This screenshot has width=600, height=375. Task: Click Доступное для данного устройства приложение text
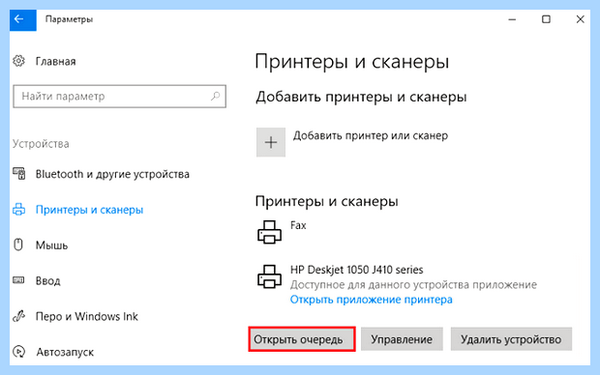(x=413, y=285)
